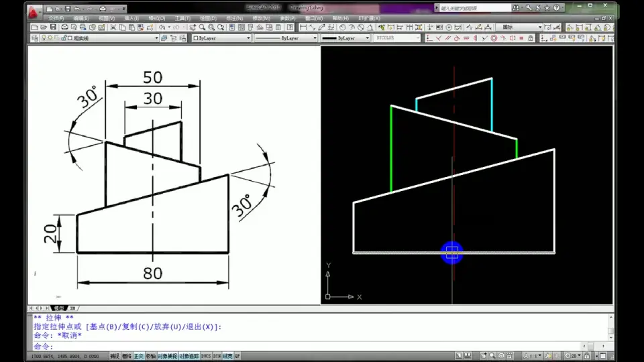Screen dimensions: 644x362
Task: Click the title bar search input field
Action: (475, 8)
